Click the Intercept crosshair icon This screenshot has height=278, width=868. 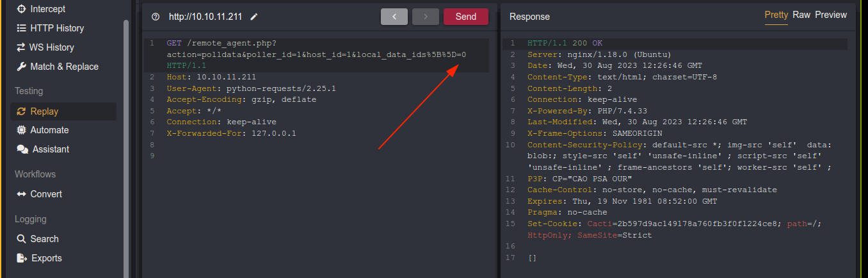[x=21, y=9]
